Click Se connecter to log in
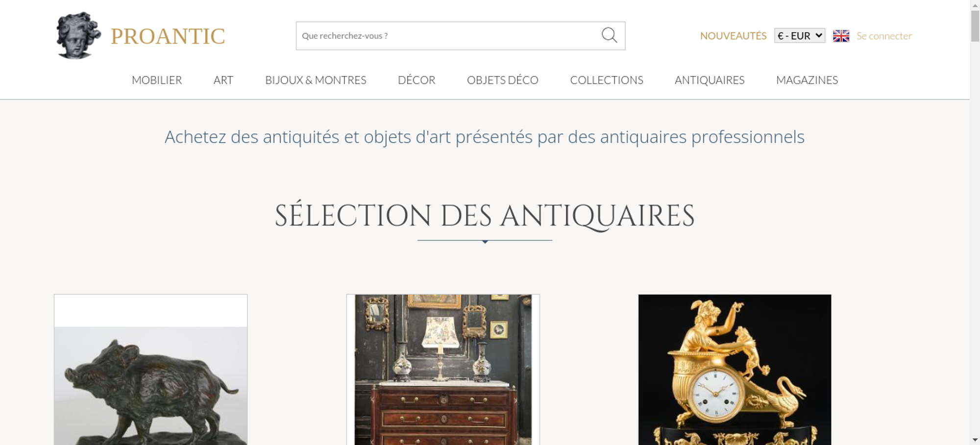980x445 pixels. (884, 36)
